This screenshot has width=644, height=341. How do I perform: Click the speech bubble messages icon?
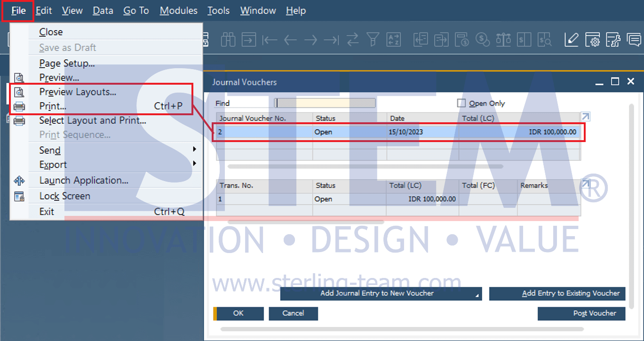click(x=634, y=40)
